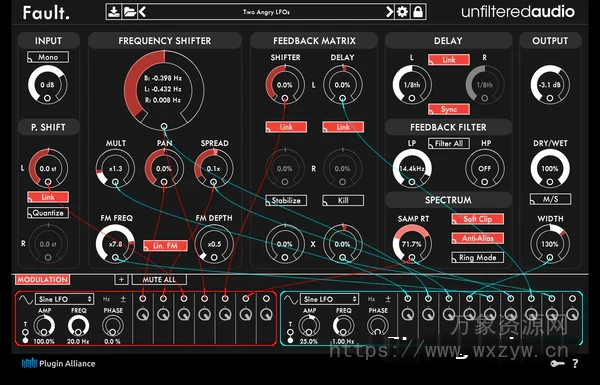Toggle Hz mode on blue Sine LFO
Screen dimensions: 600x385
[x=371, y=299]
